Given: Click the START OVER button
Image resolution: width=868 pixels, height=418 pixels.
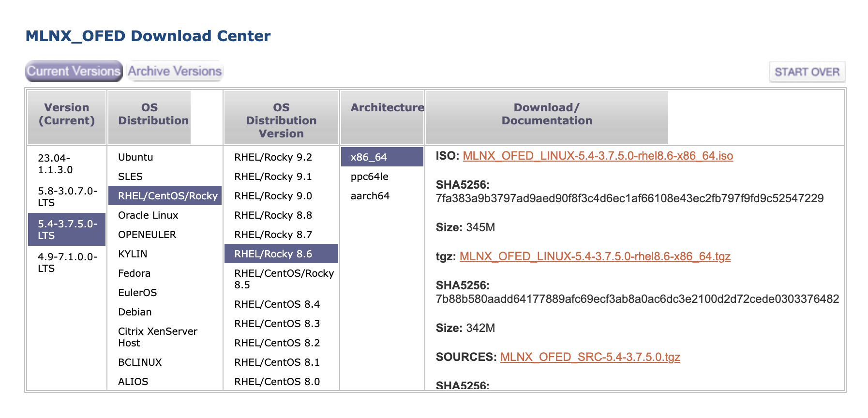Looking at the screenshot, I should 807,72.
